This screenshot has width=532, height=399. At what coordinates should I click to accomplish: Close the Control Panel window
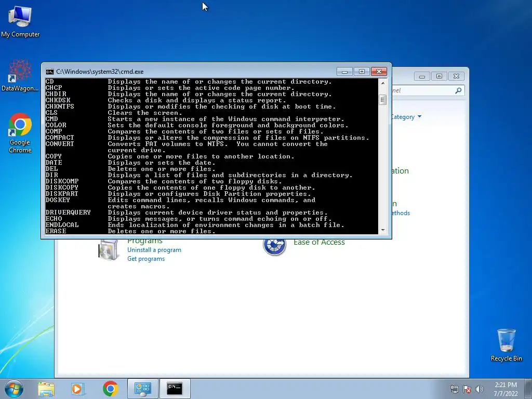point(456,76)
